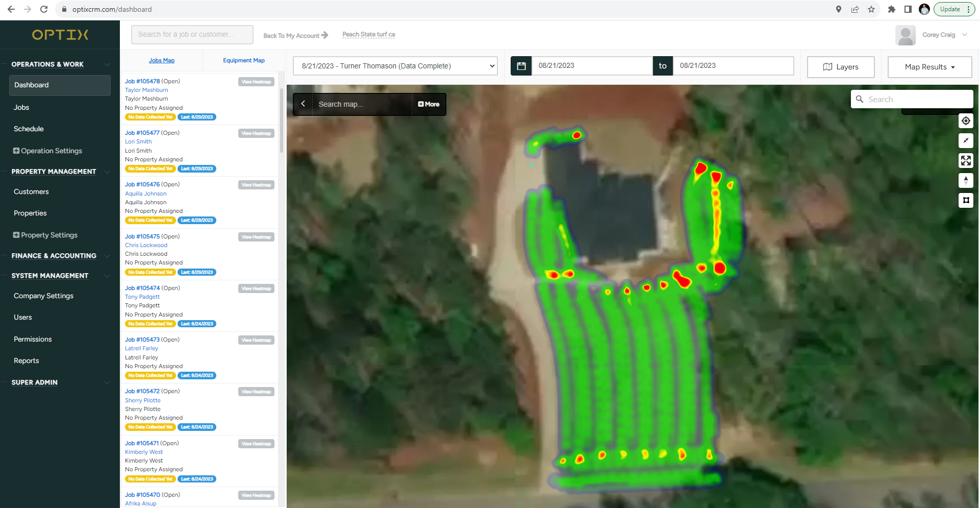
Task: Open Jobs in the sidebar
Action: pyautogui.click(x=21, y=107)
